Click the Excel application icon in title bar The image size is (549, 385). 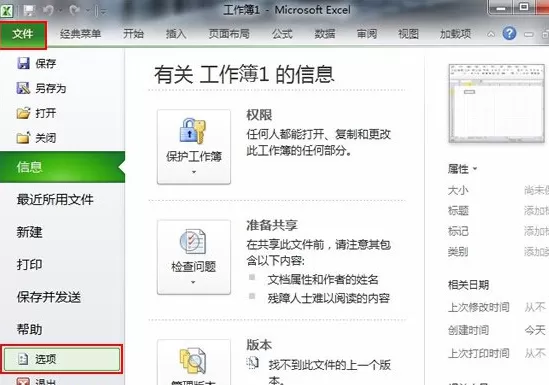(x=7, y=10)
